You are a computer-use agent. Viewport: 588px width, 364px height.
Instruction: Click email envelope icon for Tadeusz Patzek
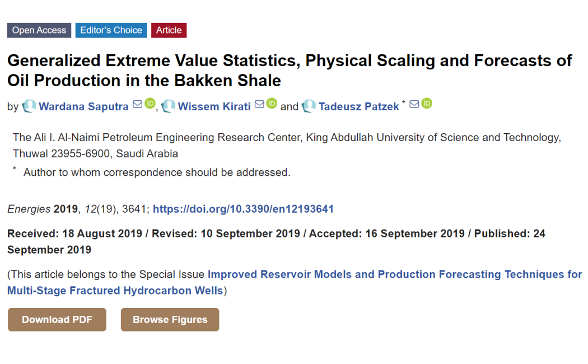click(x=414, y=104)
